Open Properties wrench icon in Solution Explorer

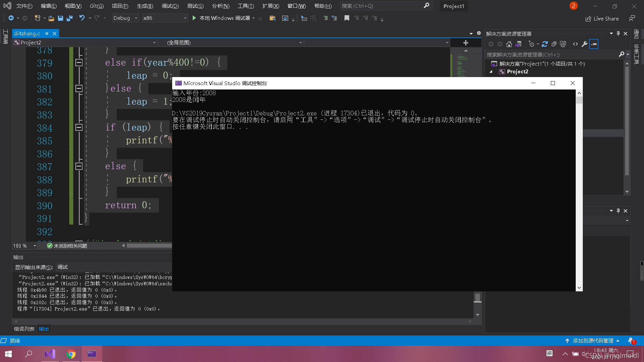click(x=584, y=44)
